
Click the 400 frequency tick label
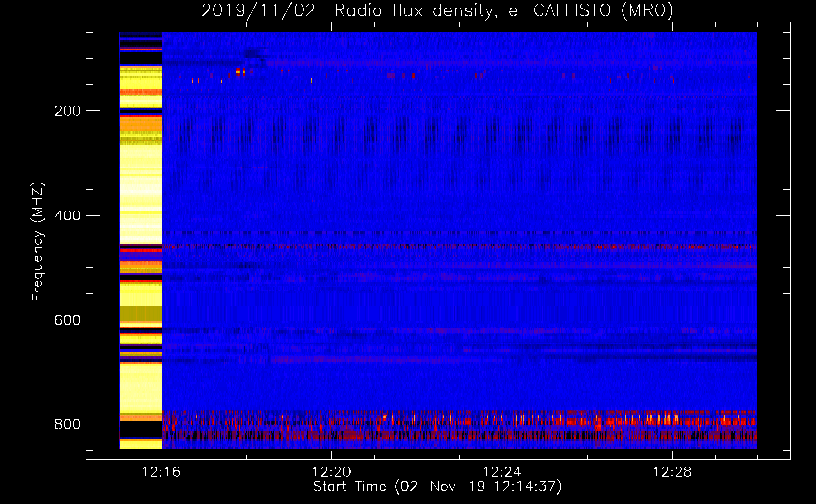[x=68, y=216]
